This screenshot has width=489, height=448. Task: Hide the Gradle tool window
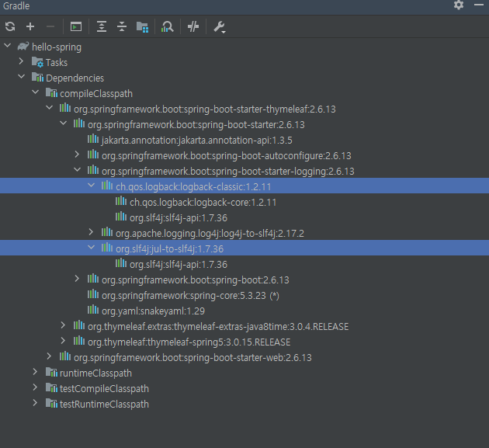tap(479, 5)
